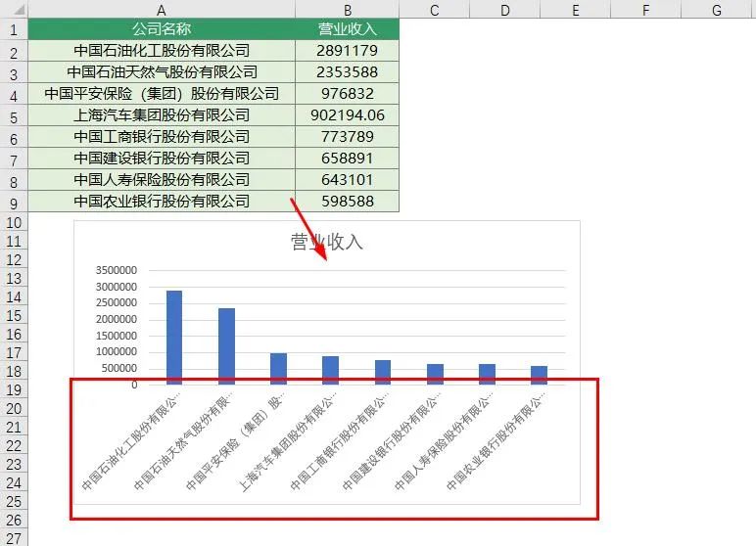The height and width of the screenshot is (546, 756).
Task: Click the rotated axis label 中国平安保险（集团）股…
Action: (235, 440)
